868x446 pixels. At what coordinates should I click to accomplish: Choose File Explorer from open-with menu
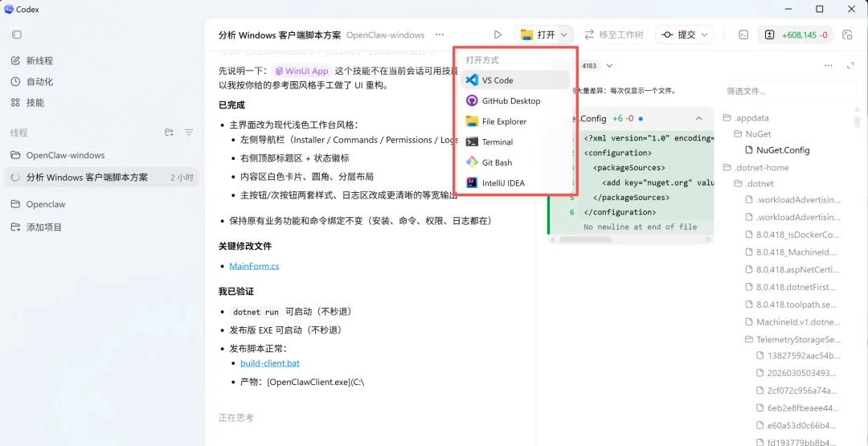[515, 121]
